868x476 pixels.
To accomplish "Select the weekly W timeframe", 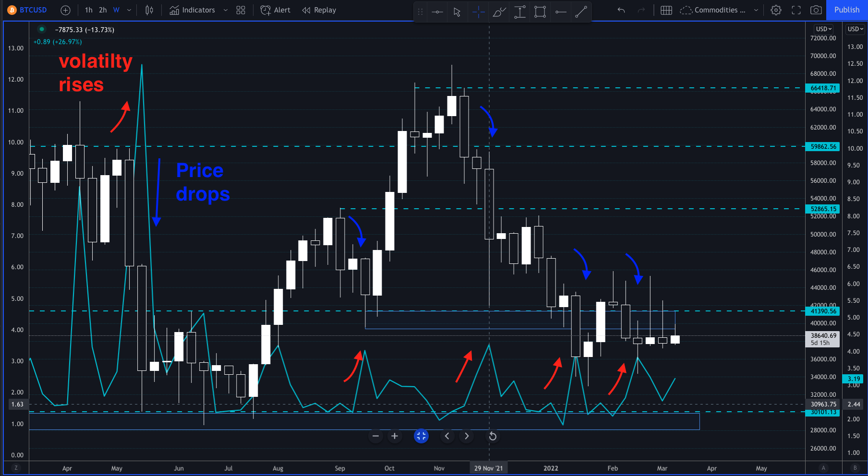I will (116, 10).
